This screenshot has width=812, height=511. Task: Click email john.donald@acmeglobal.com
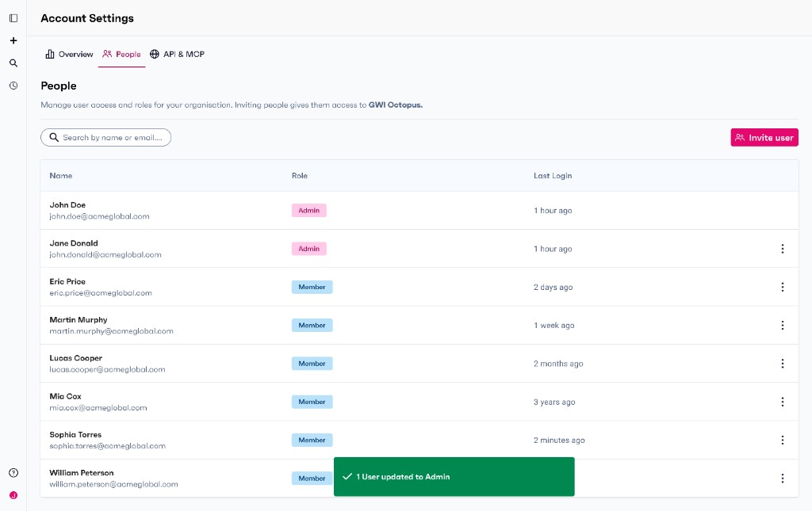coord(105,255)
